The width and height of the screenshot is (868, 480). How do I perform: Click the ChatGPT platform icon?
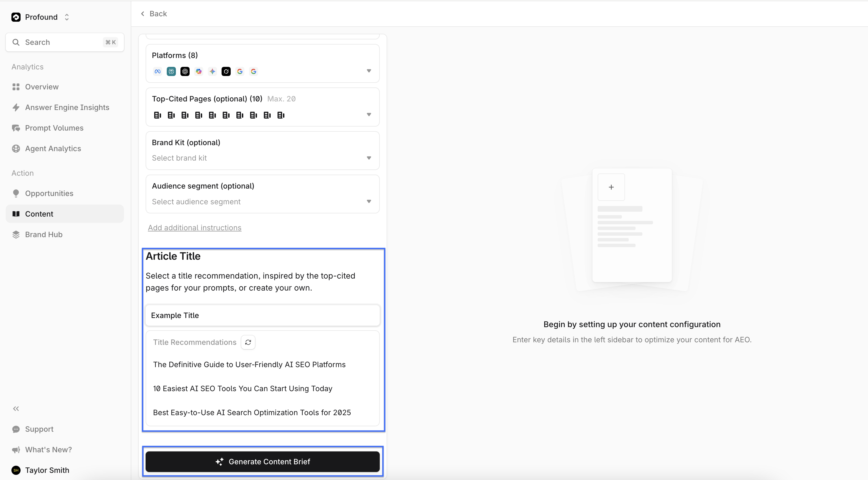point(185,71)
